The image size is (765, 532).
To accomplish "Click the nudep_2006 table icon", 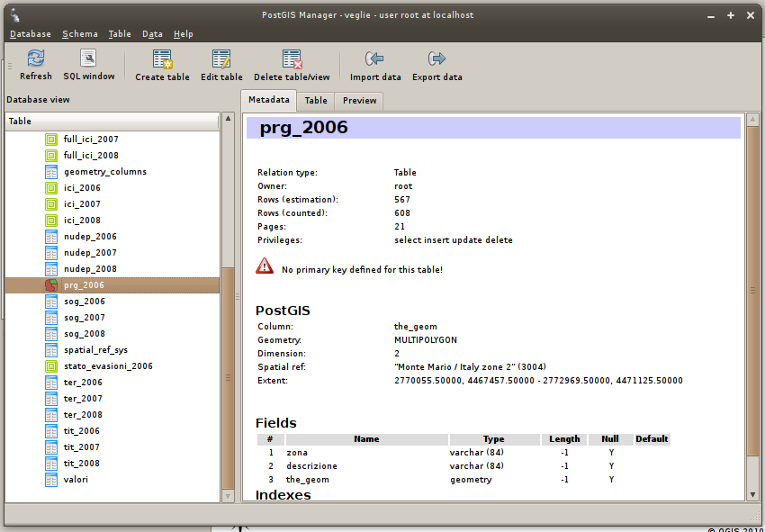I will pos(51,237).
